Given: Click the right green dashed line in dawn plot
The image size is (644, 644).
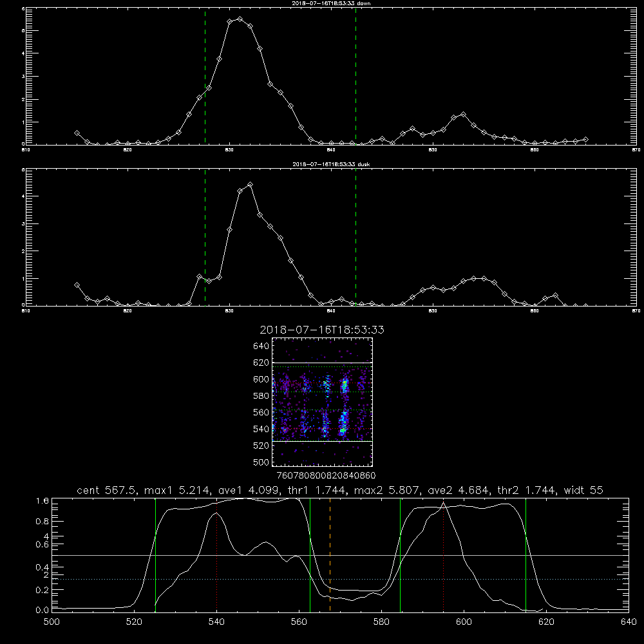Looking at the screenshot, I should pos(355,76).
